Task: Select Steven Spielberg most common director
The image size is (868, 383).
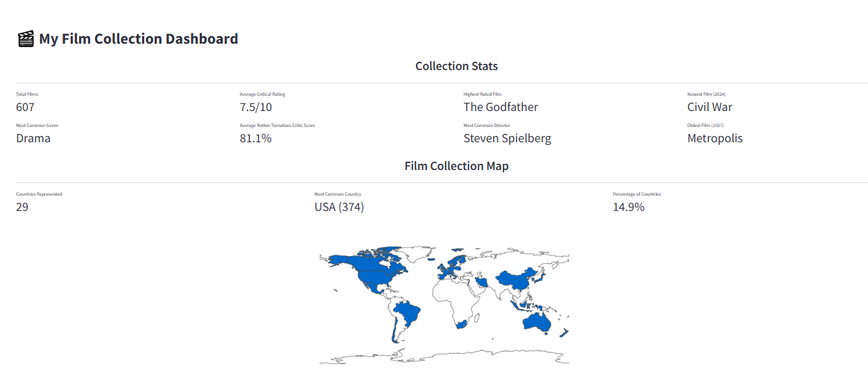Action: point(507,138)
